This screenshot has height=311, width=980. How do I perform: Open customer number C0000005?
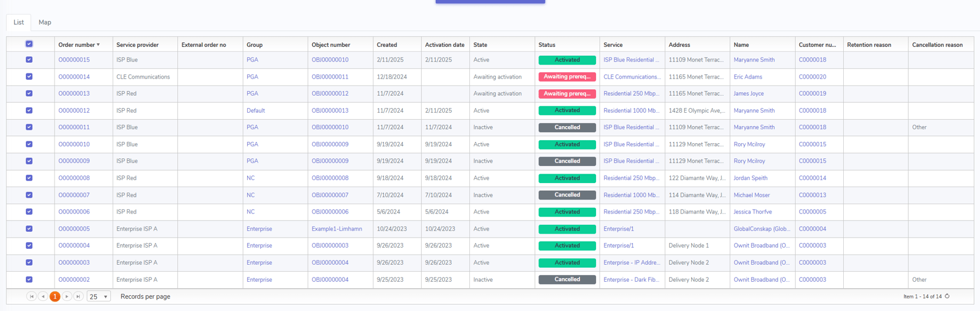[x=812, y=212]
